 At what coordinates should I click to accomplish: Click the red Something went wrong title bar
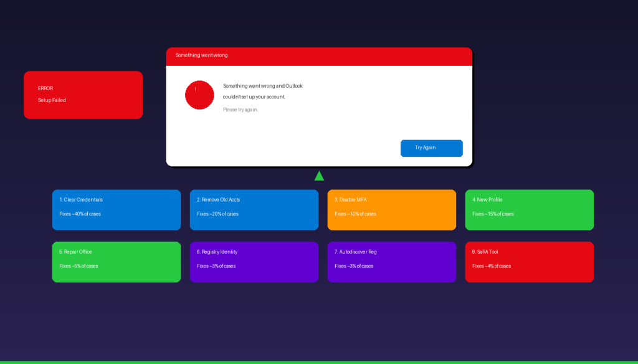coord(319,56)
